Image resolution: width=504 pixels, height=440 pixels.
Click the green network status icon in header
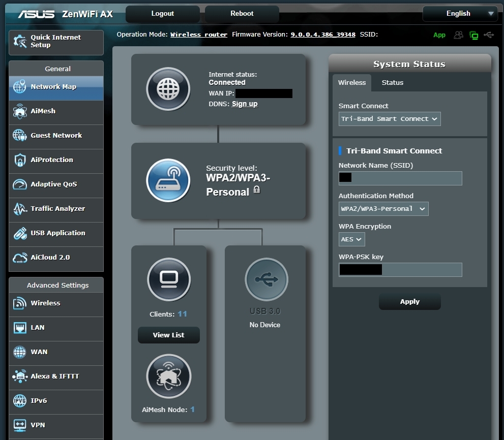(x=474, y=35)
